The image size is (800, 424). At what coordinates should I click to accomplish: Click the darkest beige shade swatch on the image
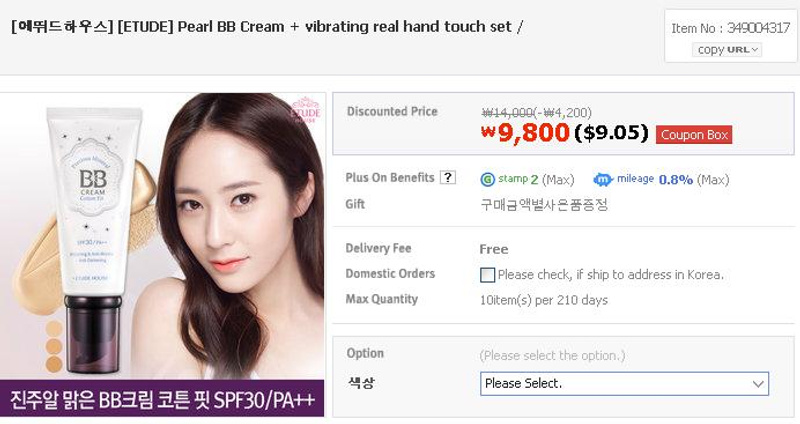54,364
